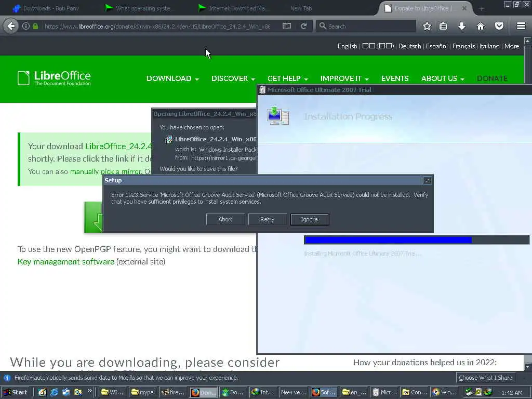Open More languages link

(513, 46)
